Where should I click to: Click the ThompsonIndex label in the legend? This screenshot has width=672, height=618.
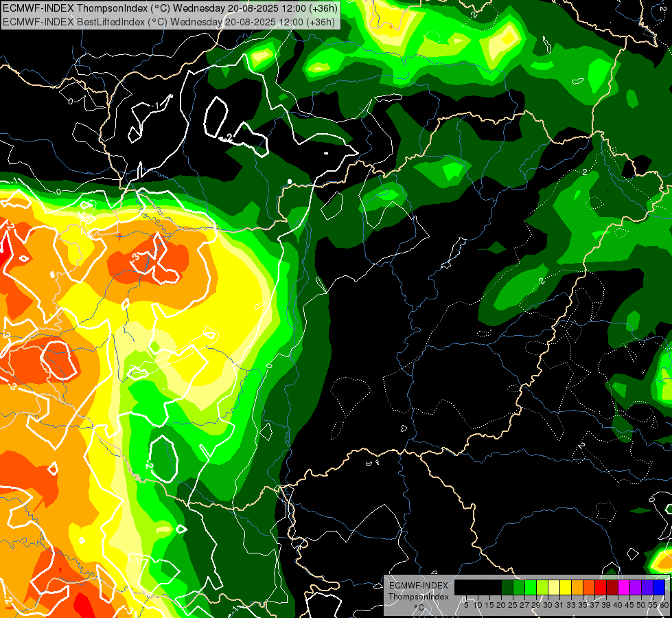coord(419,597)
